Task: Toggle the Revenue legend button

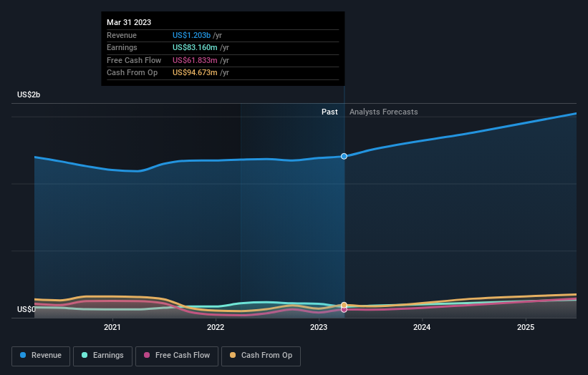Action: pyautogui.click(x=41, y=356)
